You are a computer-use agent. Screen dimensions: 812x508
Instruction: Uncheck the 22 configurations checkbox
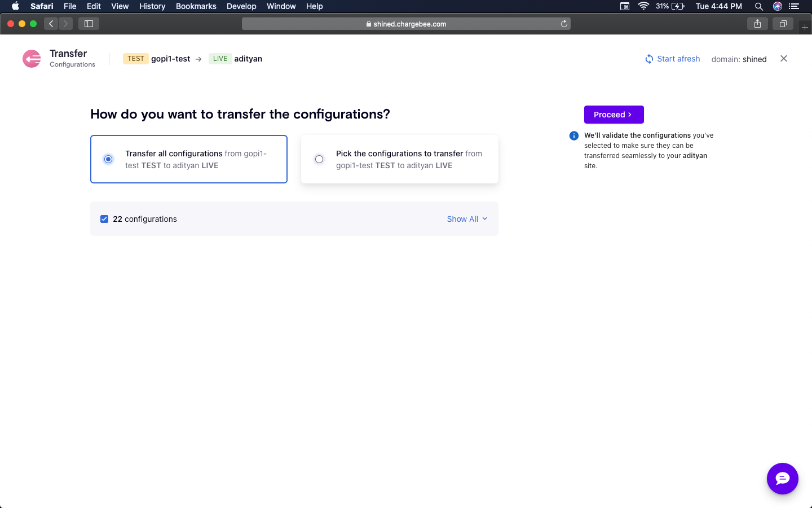[104, 218]
